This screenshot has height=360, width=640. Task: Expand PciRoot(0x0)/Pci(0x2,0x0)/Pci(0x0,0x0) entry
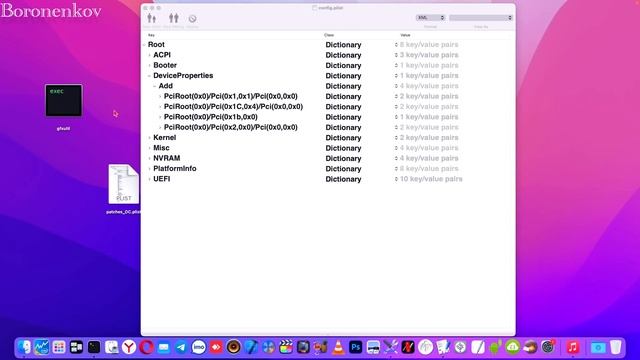coord(160,127)
